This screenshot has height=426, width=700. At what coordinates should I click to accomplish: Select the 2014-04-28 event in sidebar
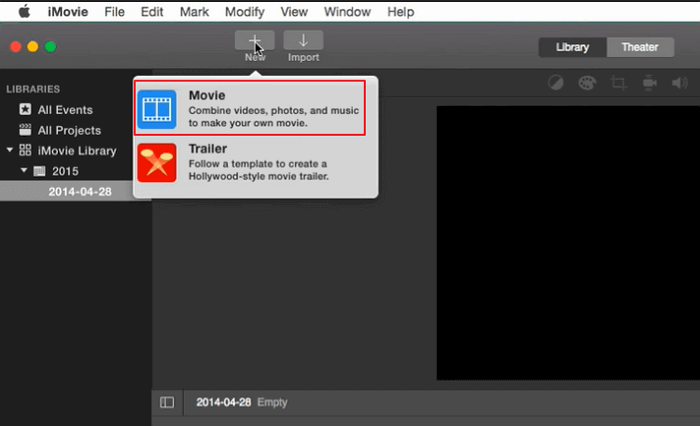tap(80, 191)
